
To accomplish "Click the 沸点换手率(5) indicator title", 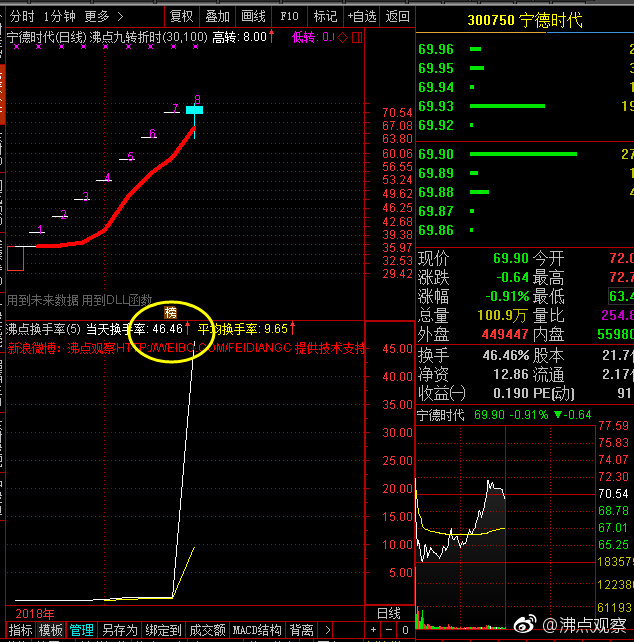I will coord(43,329).
